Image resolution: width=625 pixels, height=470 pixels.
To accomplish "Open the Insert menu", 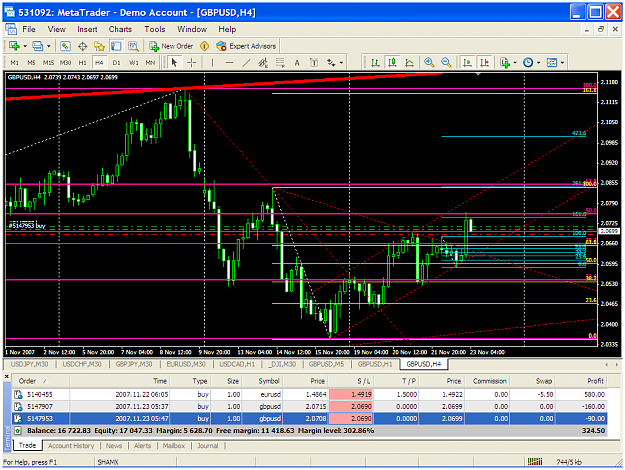I will click(x=87, y=29).
